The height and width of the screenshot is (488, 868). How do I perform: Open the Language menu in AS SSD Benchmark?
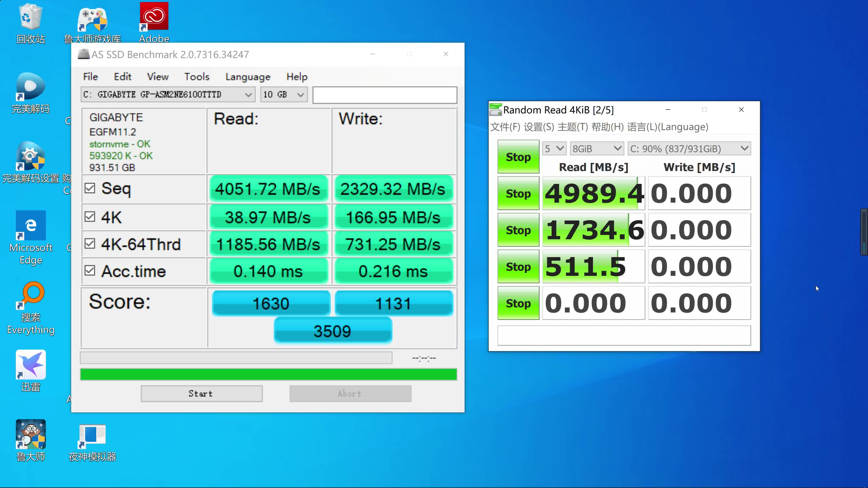(x=248, y=76)
